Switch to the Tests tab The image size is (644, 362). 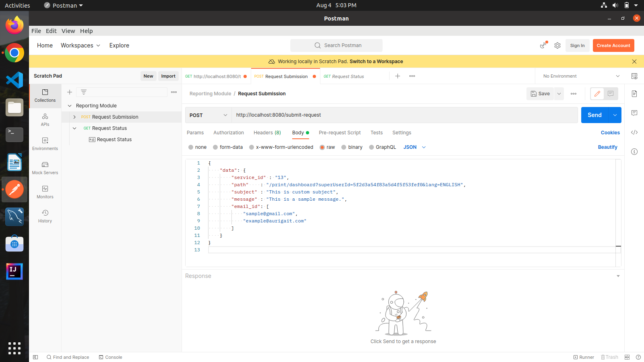coord(377,133)
